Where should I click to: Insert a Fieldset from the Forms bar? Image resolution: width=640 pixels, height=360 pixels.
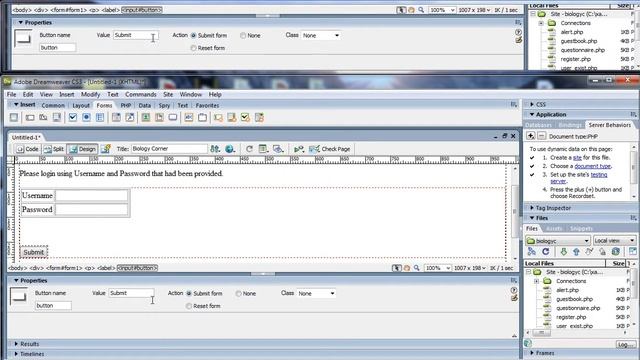point(202,118)
